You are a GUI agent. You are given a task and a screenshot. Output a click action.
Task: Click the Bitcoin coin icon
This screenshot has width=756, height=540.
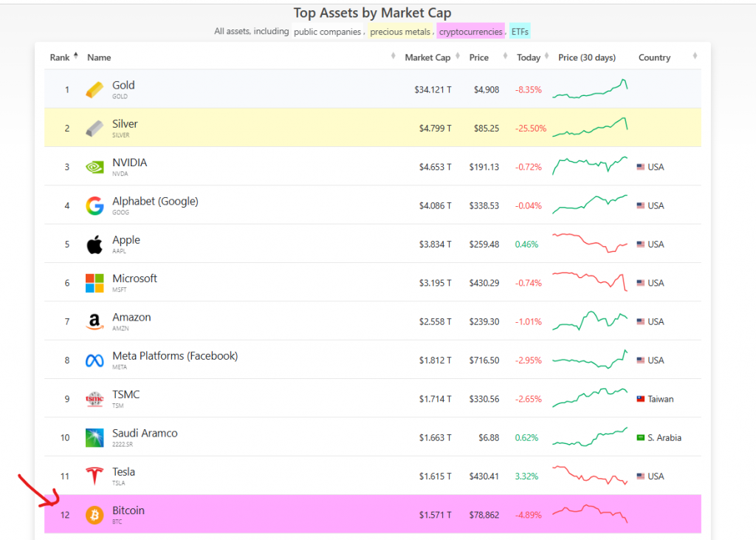point(94,515)
